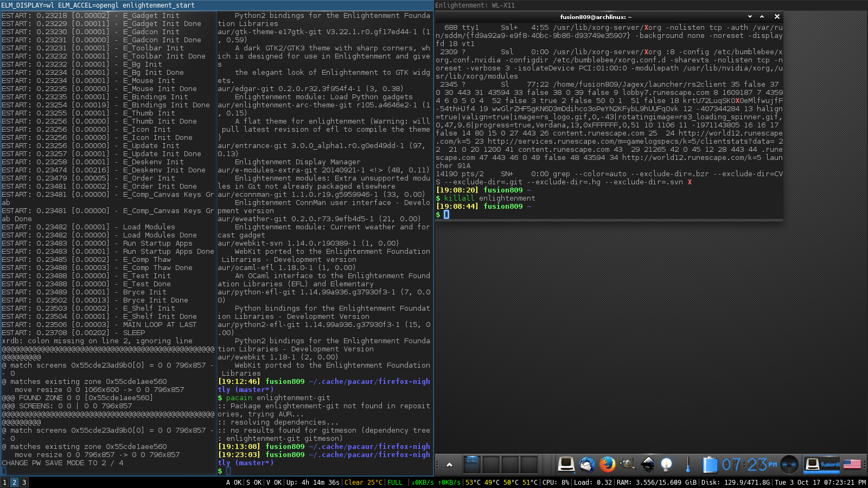Click the 'RAM: 3.556/15.609 GiB' entry
Viewport: 868px width, 488px height.
656,482
